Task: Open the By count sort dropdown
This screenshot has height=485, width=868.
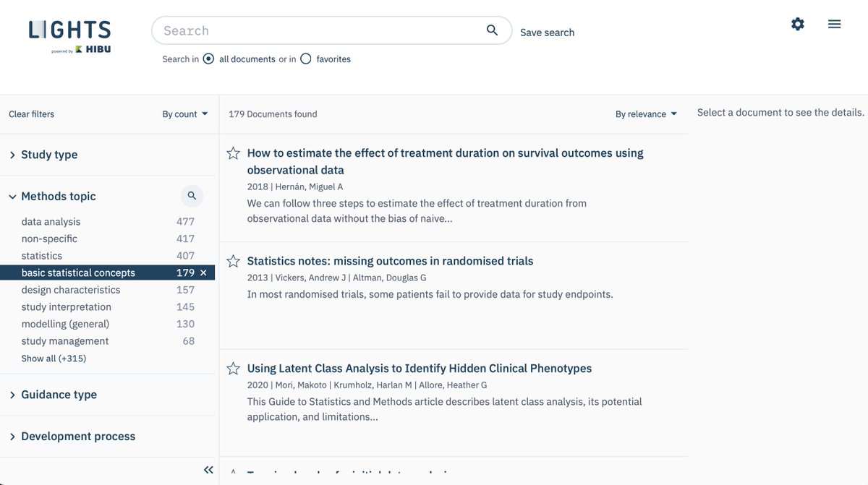Action: pyautogui.click(x=185, y=114)
